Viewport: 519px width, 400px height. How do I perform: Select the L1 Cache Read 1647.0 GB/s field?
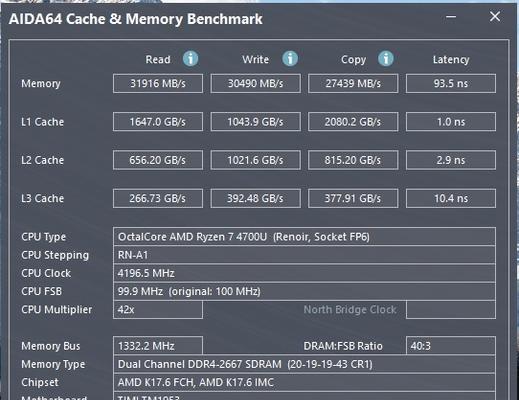point(158,122)
